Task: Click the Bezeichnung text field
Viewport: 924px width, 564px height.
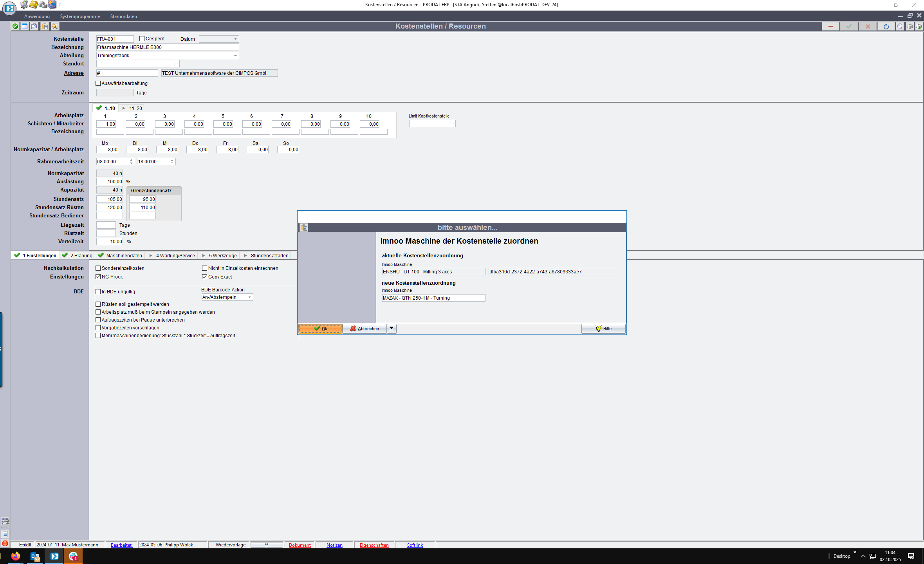Action: pos(167,47)
